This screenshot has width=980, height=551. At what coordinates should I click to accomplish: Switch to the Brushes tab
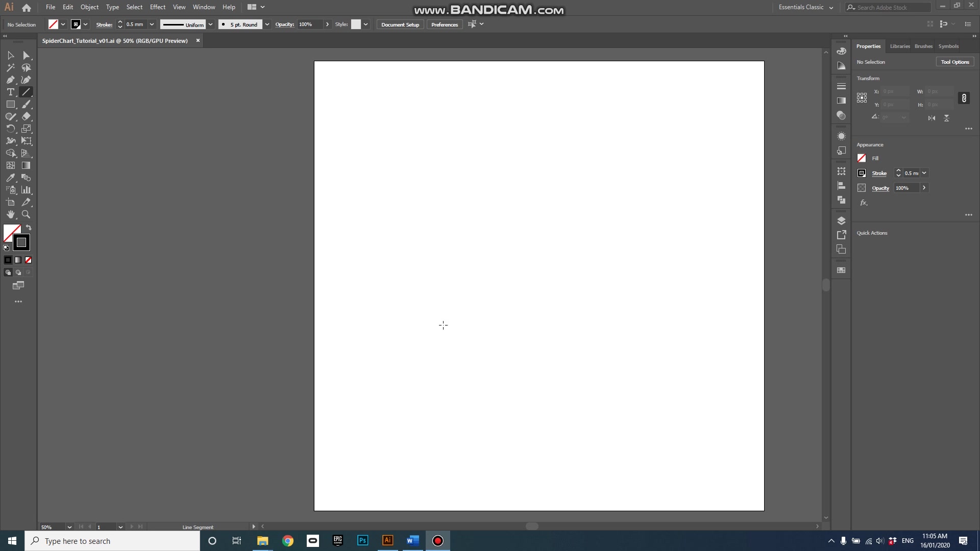pos(923,46)
